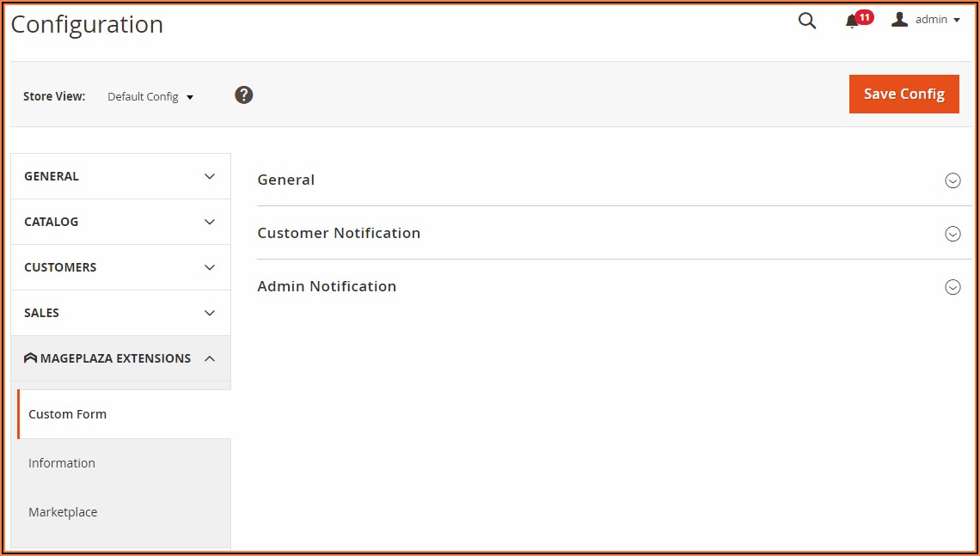Open the Marketplace menu item
The width and height of the screenshot is (980, 556).
point(63,512)
